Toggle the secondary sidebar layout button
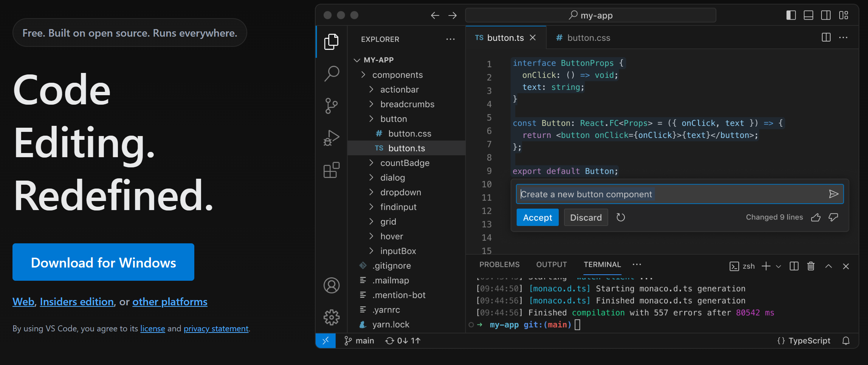The width and height of the screenshot is (868, 365). tap(826, 15)
